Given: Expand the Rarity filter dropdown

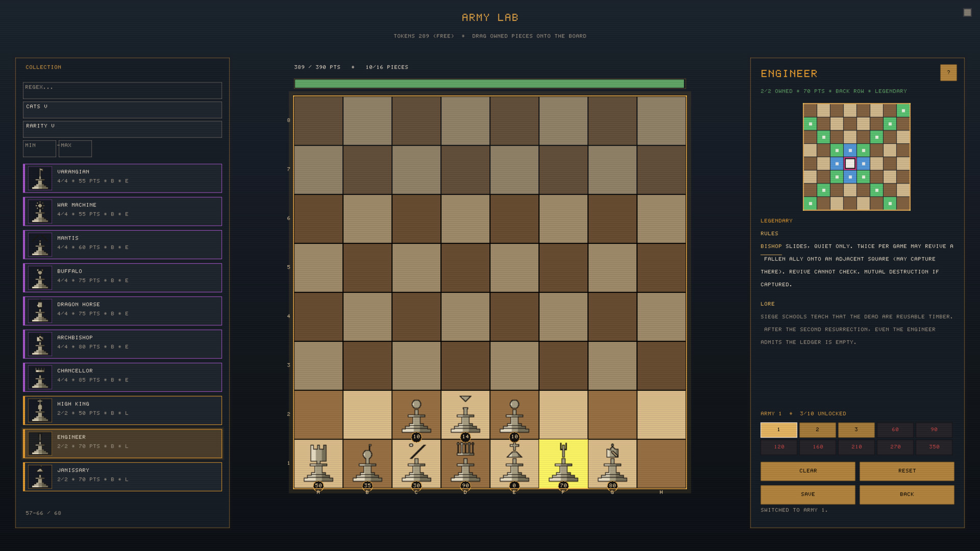Looking at the screenshot, I should click(122, 129).
